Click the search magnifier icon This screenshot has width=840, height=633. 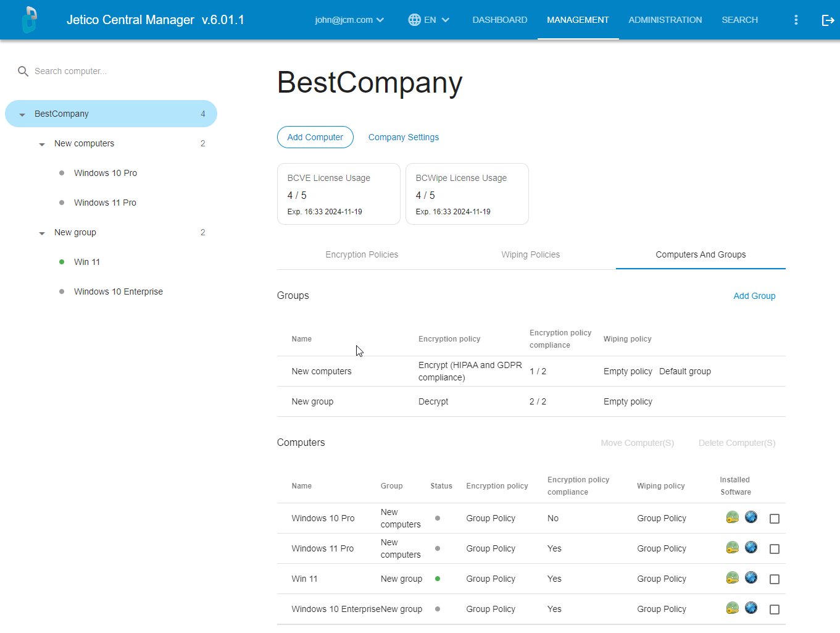pyautogui.click(x=23, y=71)
